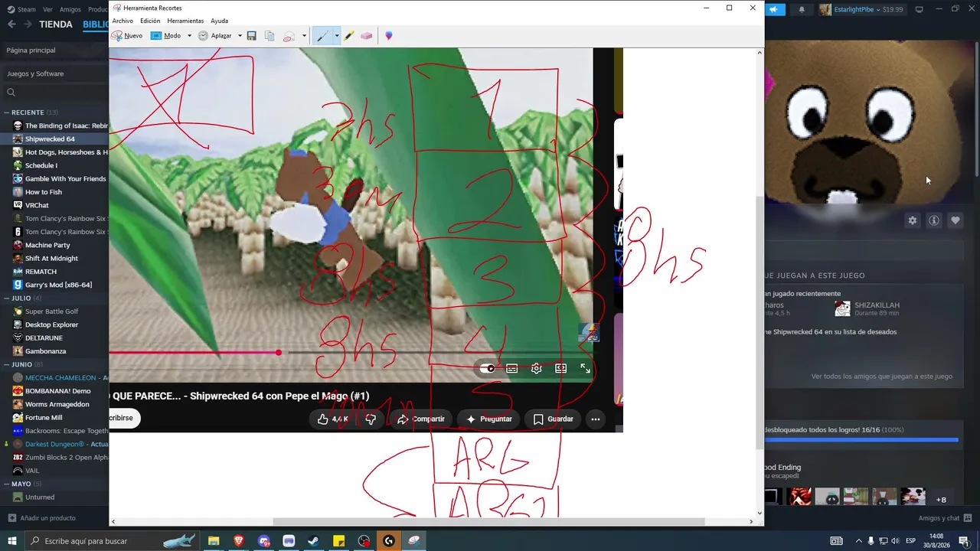980x551 pixels.
Task: Click the Nuevo snip scissors icon
Action: (117, 36)
